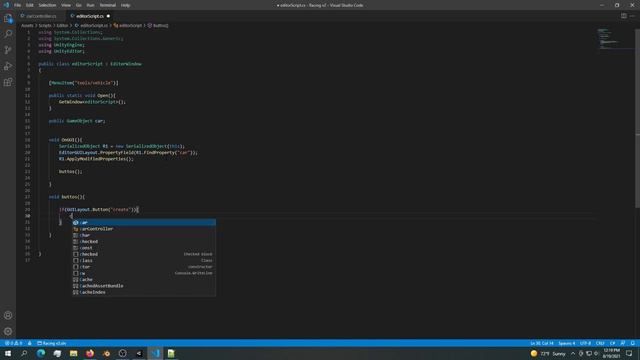Screen dimensions: 640x360
Task: Select 'car' suggestion in autocomplete list
Action: coord(144,222)
